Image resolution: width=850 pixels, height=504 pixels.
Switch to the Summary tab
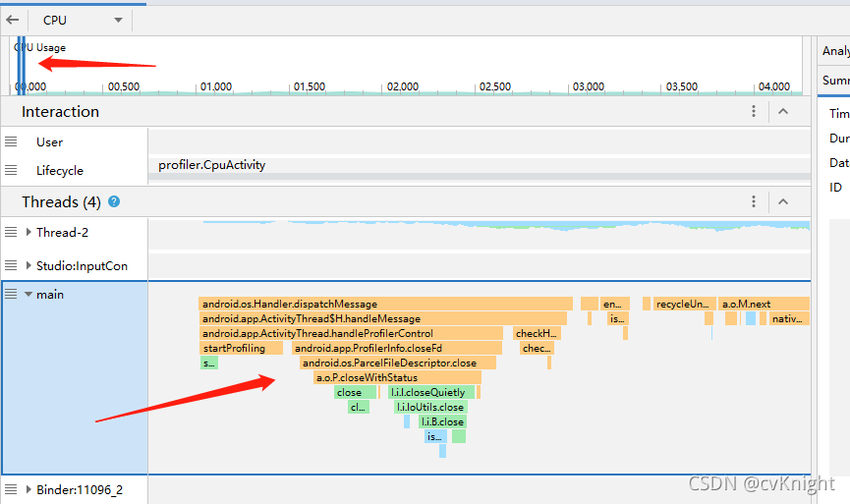835,81
